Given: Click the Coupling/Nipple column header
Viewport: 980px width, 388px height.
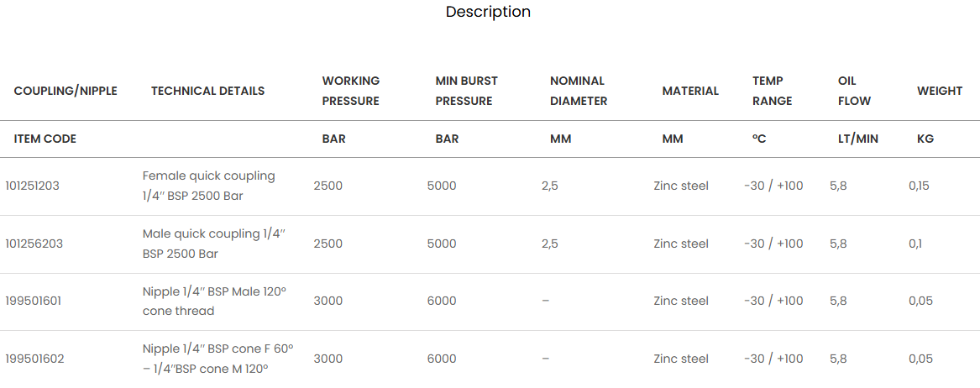Looking at the screenshot, I should [66, 91].
